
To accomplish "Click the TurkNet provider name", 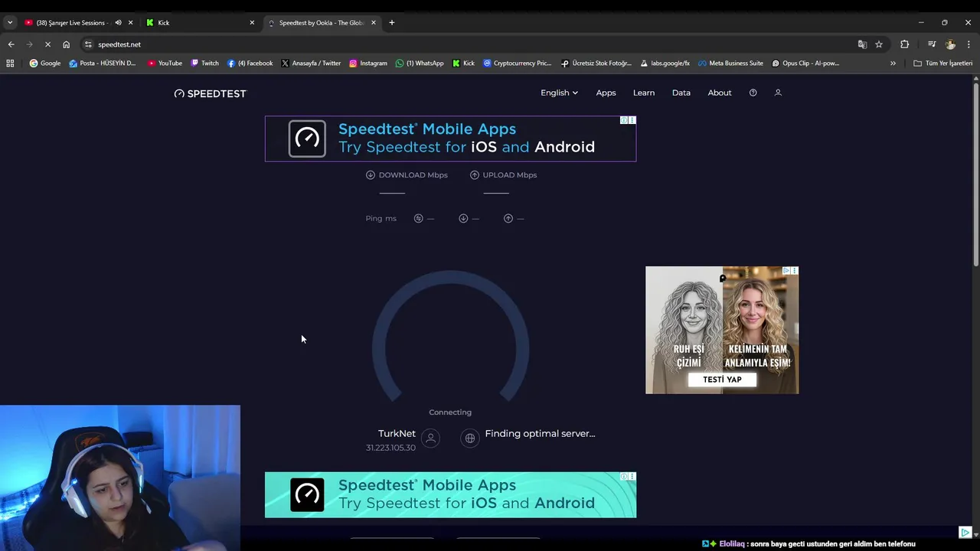I will tap(397, 433).
